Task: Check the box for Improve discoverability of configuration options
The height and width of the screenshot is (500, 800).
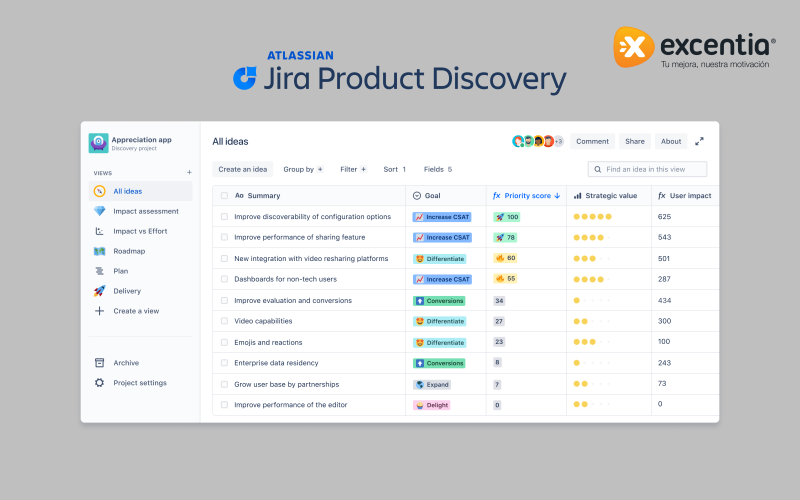Action: coord(224,217)
